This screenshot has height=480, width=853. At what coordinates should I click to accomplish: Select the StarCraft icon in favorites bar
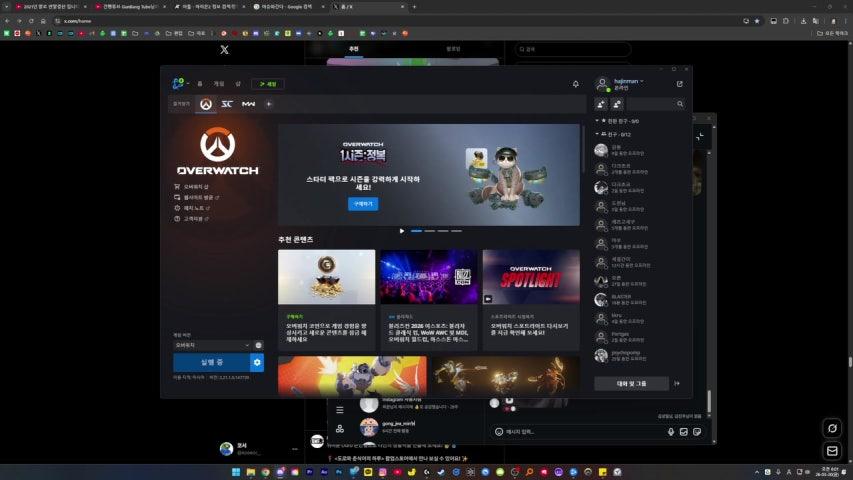(x=227, y=104)
